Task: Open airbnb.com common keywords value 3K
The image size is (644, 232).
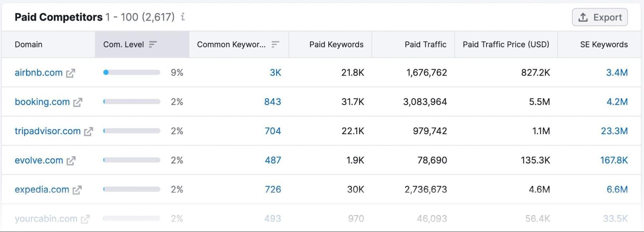Action: [x=275, y=73]
